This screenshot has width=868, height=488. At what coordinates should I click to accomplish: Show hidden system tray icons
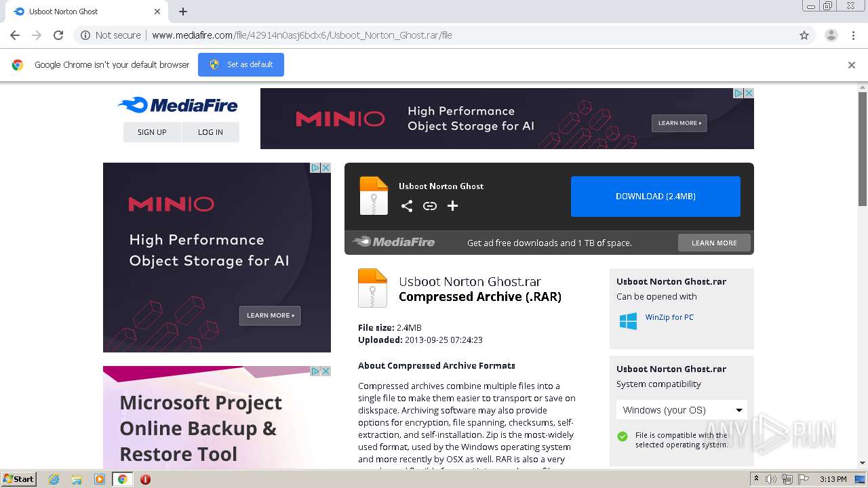point(757,479)
